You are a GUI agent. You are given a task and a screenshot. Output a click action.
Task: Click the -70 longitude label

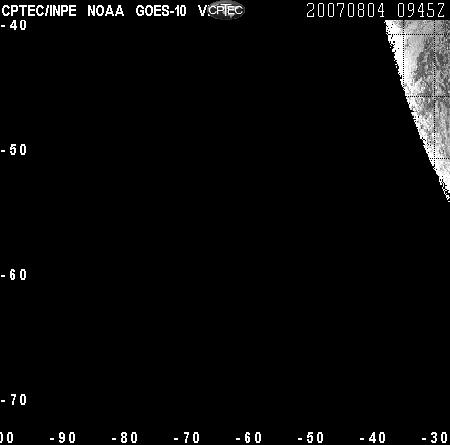pos(187,438)
